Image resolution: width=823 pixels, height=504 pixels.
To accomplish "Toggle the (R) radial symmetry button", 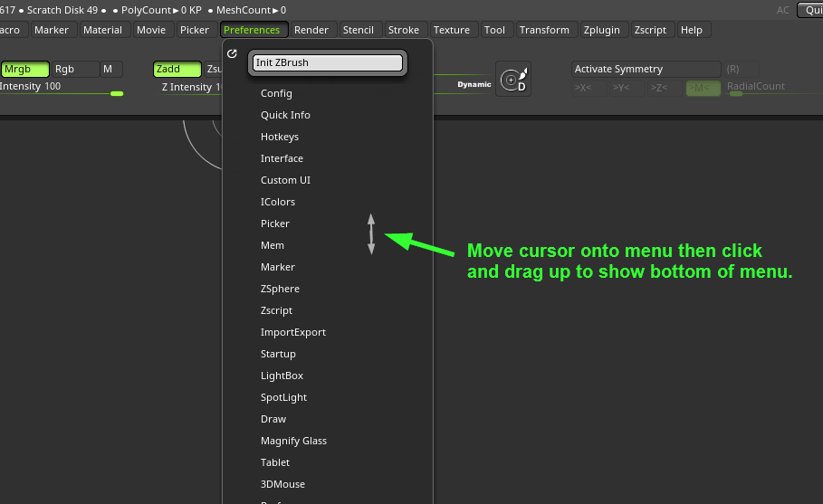I will [x=741, y=69].
